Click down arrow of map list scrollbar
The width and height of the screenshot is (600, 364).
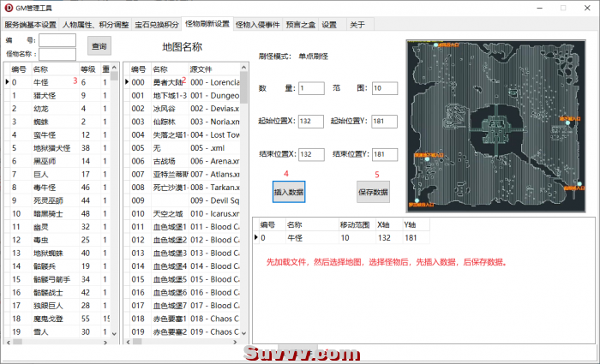pos(243,333)
